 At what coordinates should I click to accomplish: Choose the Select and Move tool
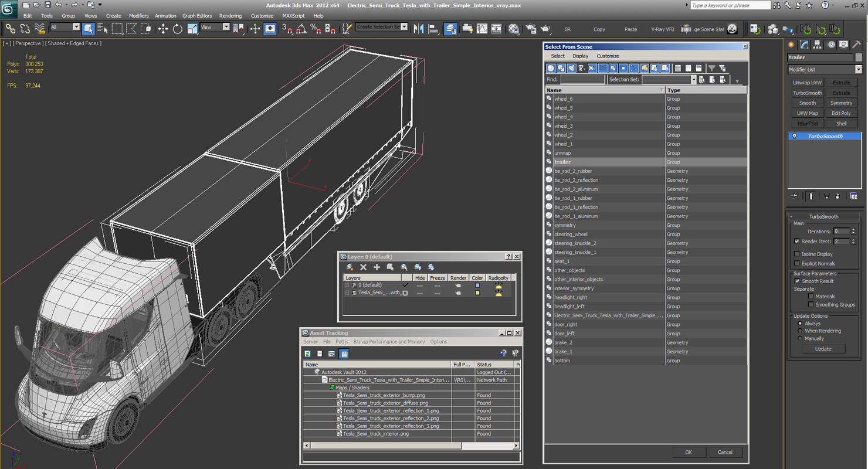162,29
